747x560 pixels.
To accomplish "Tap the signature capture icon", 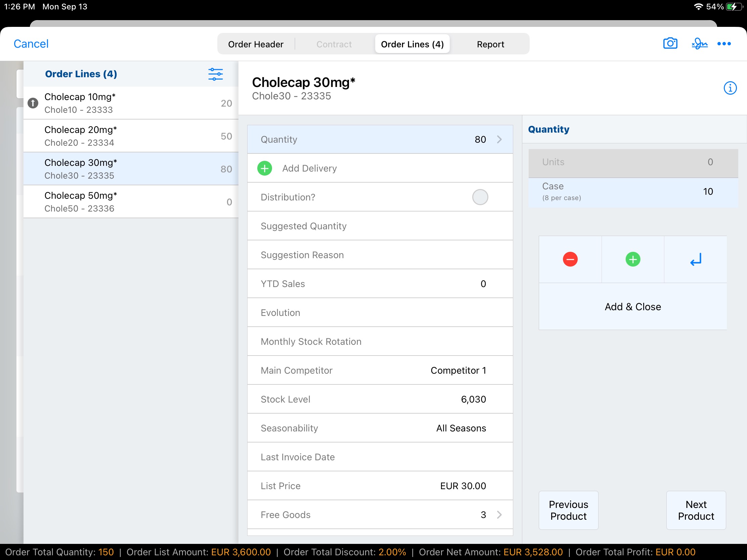I will pyautogui.click(x=699, y=44).
